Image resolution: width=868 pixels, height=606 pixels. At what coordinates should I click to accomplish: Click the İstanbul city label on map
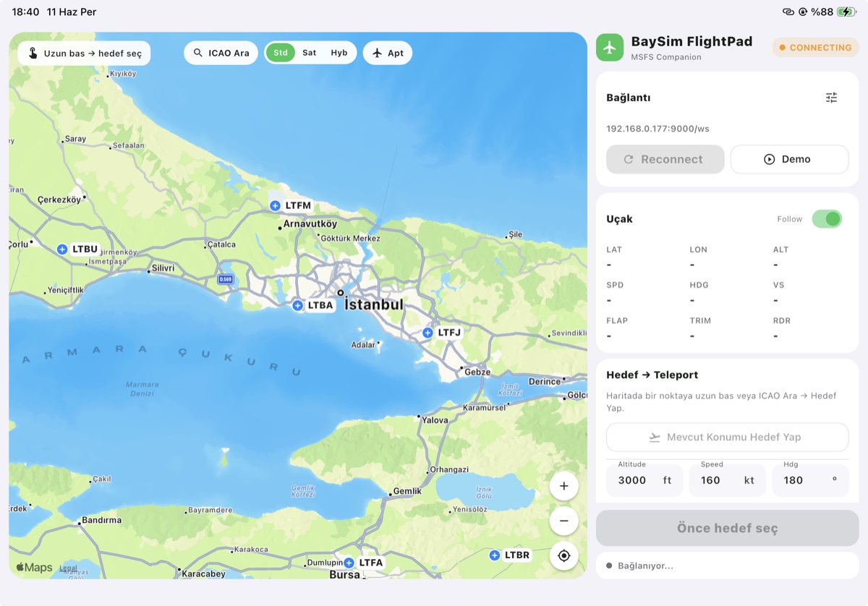(374, 304)
